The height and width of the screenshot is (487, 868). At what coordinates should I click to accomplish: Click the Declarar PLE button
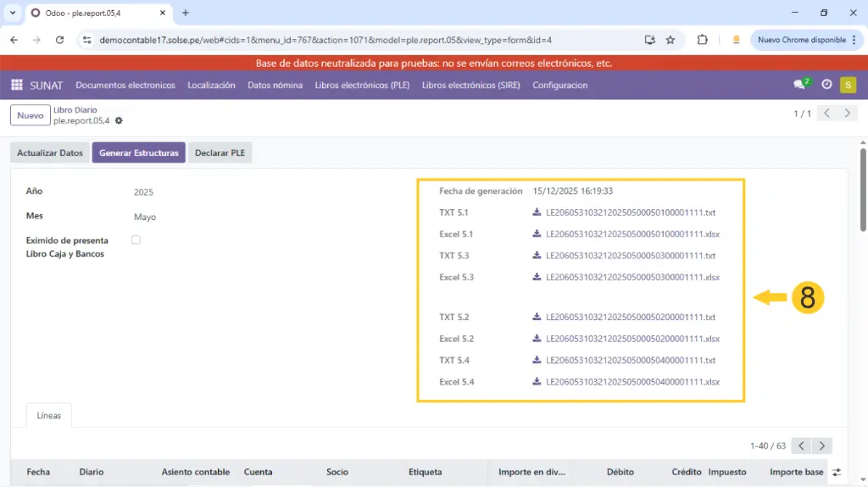[220, 153]
